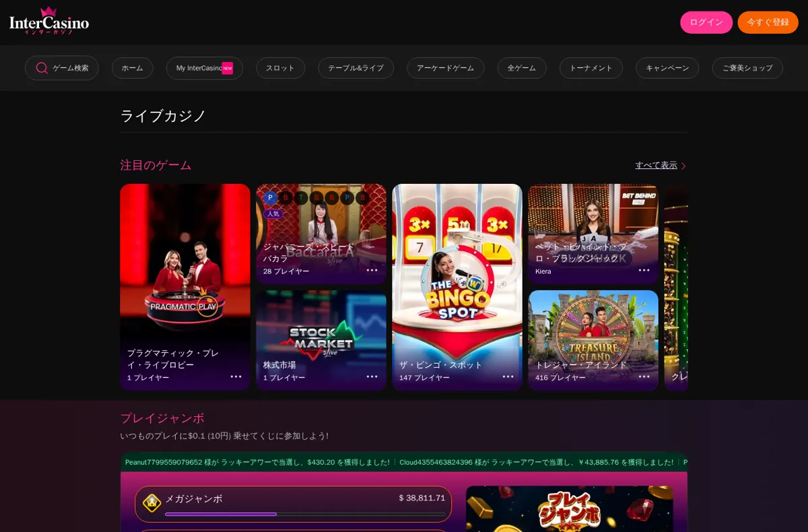Viewport: 808px width, 532px height.
Task: Click the 株式市場 game title
Action: (x=279, y=365)
